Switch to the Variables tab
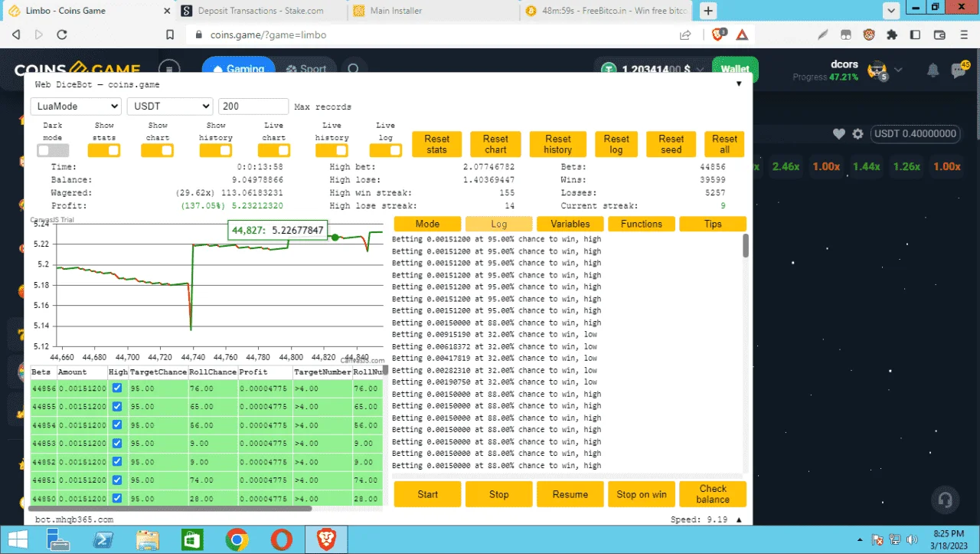 point(570,224)
